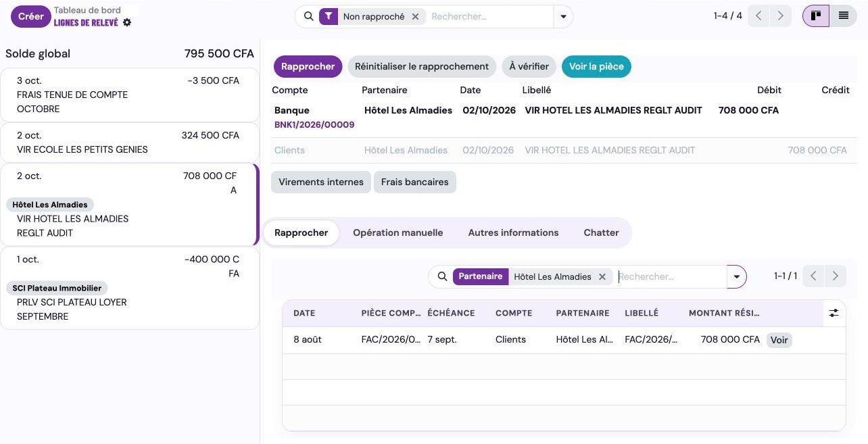Click the 795 500 CFA global balance
The width and height of the screenshot is (868, 444).
(219, 53)
